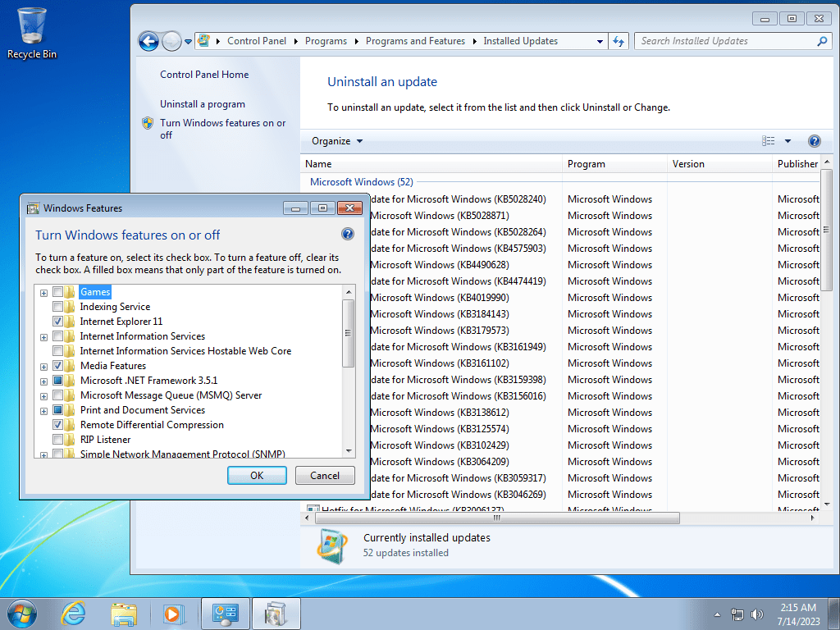840x630 pixels.
Task: Open help in Windows Features dialog
Action: pos(347,234)
